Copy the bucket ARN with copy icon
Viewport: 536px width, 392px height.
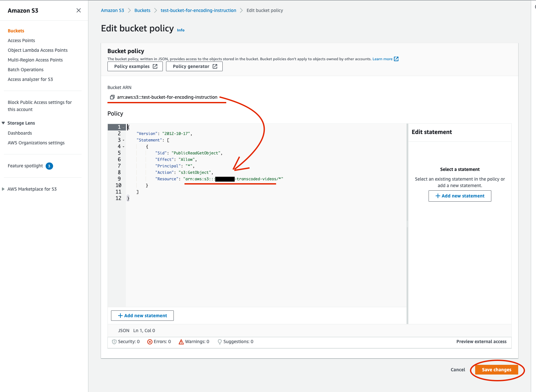tap(112, 97)
